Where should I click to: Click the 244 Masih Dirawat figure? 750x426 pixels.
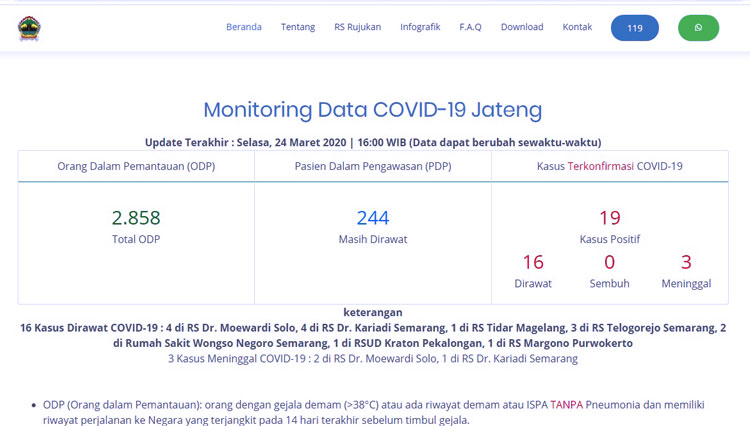point(373,218)
